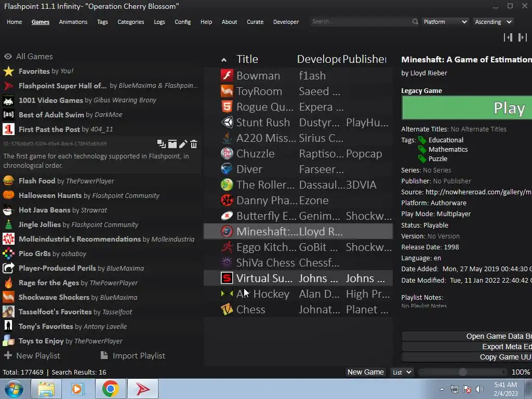The width and height of the screenshot is (532, 399).
Task: Click the Open Game Data Browser button
Action: click(x=467, y=336)
